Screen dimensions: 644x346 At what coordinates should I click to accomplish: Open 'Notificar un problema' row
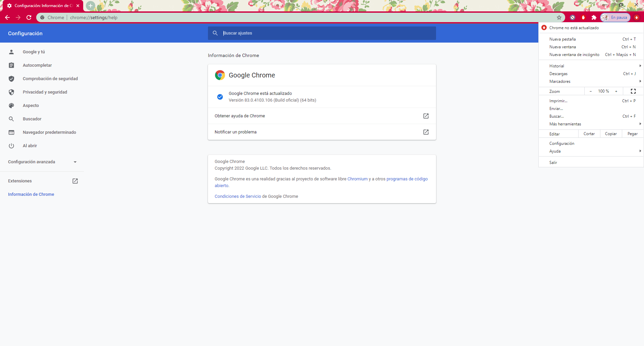[x=322, y=132]
